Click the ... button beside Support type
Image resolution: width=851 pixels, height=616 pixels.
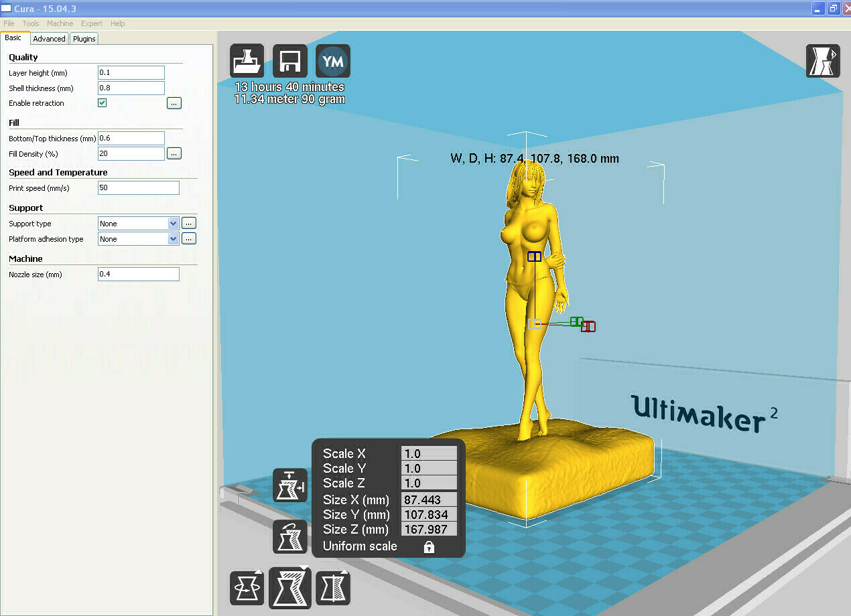click(188, 223)
